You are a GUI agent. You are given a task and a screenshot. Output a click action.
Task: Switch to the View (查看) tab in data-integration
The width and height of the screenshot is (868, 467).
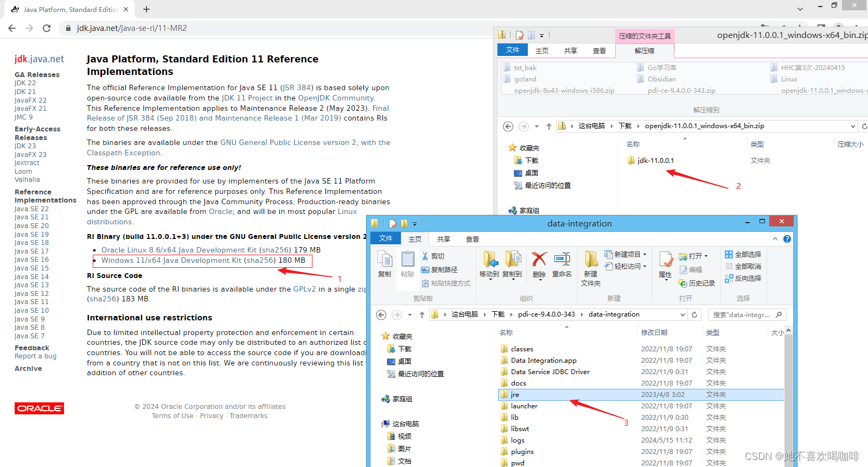point(472,239)
